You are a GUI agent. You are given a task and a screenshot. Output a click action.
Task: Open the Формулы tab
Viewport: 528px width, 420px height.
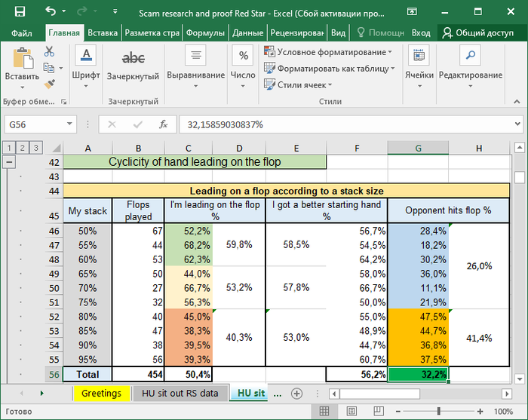tap(205, 33)
